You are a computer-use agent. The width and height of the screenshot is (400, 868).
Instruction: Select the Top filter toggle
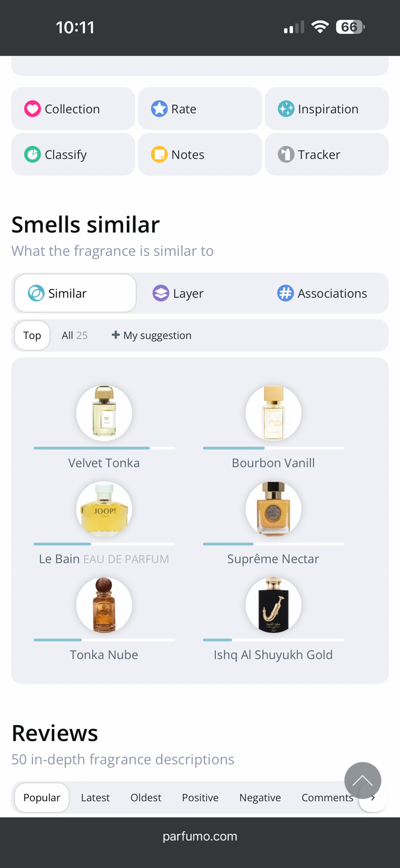click(x=32, y=335)
